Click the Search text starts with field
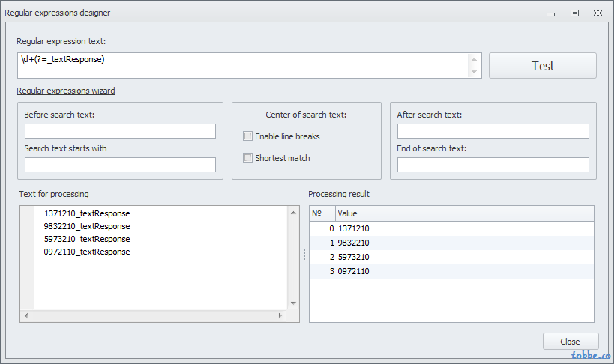 pos(120,165)
